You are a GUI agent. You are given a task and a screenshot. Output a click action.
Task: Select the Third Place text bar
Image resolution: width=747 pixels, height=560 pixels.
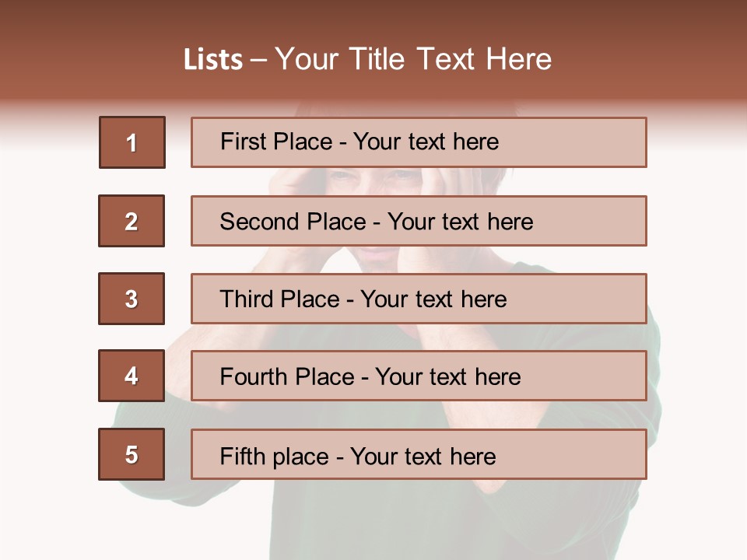pyautogui.click(x=419, y=299)
